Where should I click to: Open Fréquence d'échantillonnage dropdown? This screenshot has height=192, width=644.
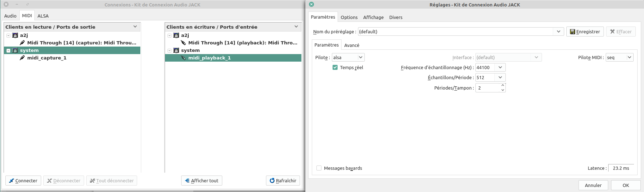[490, 67]
